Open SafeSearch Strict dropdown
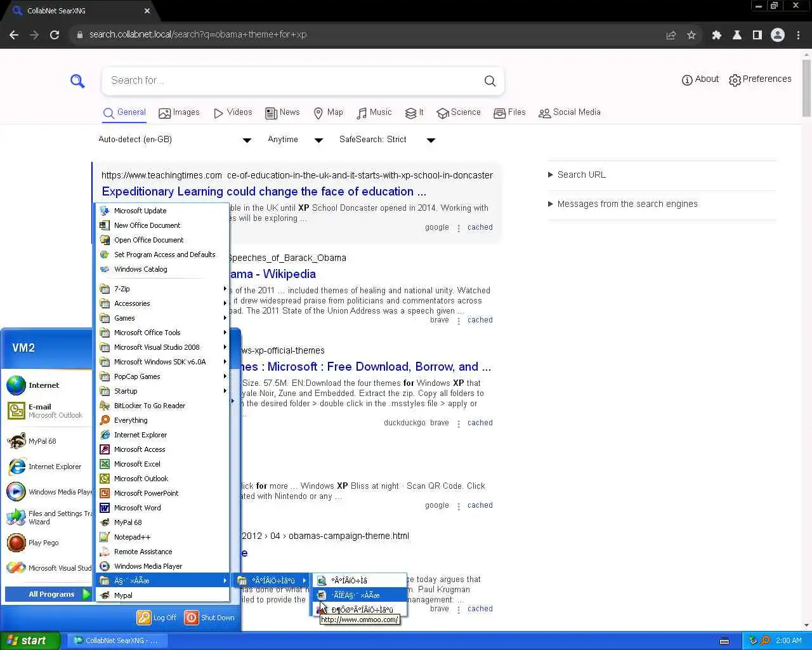Image resolution: width=812 pixels, height=650 pixels. (387, 140)
